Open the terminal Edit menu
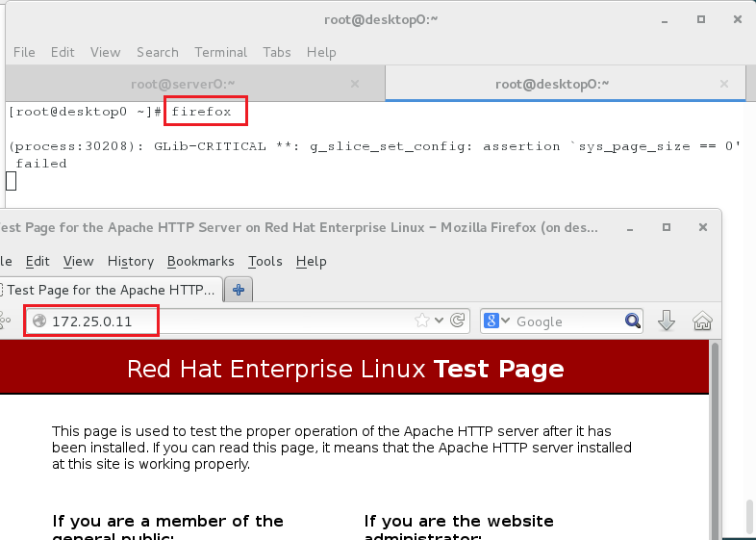The width and height of the screenshot is (756, 540). tap(63, 52)
